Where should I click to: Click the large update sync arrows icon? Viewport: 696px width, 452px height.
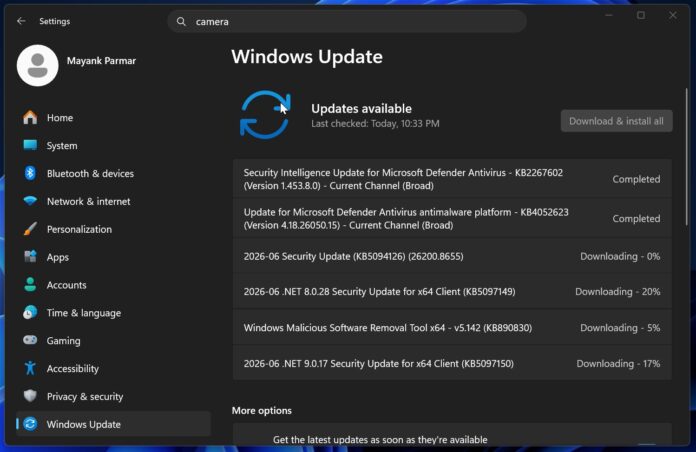(x=265, y=115)
